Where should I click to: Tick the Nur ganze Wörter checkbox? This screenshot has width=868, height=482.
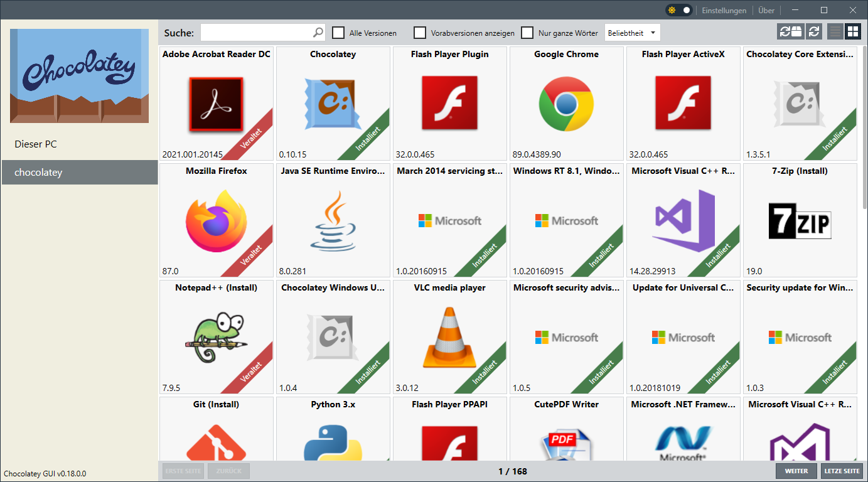527,33
